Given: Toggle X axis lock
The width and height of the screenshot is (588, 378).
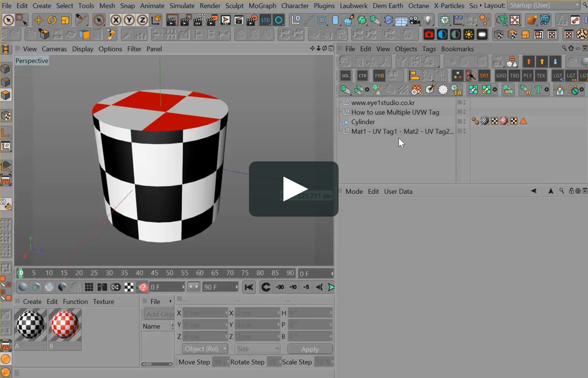Looking at the screenshot, I should coord(116,20).
